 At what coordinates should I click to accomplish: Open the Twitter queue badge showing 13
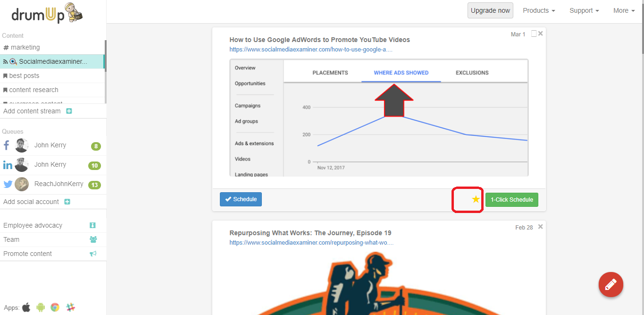pos(95,185)
